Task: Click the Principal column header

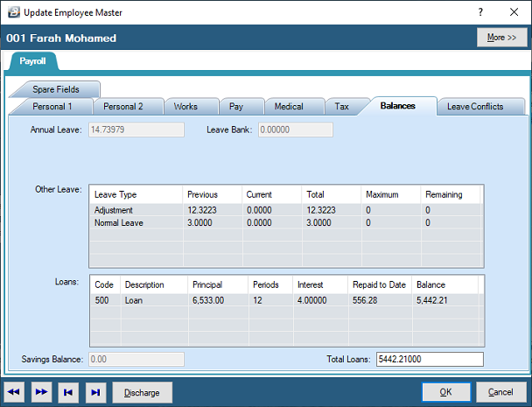Action: (218, 284)
